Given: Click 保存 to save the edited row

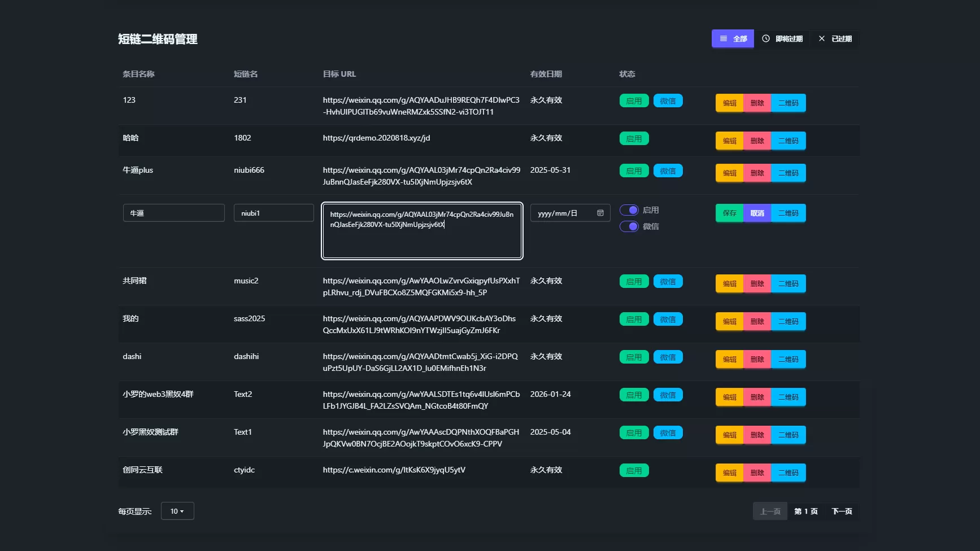Looking at the screenshot, I should click(729, 213).
